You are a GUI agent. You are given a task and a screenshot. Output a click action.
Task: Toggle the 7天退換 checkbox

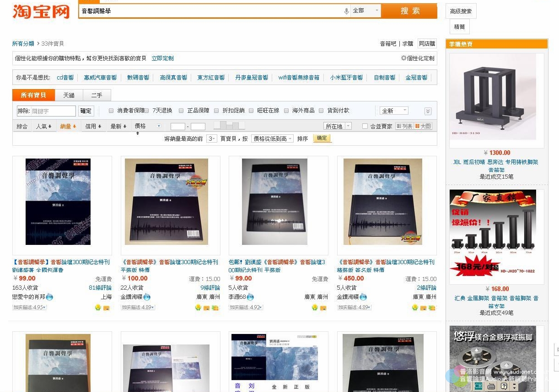146,111
